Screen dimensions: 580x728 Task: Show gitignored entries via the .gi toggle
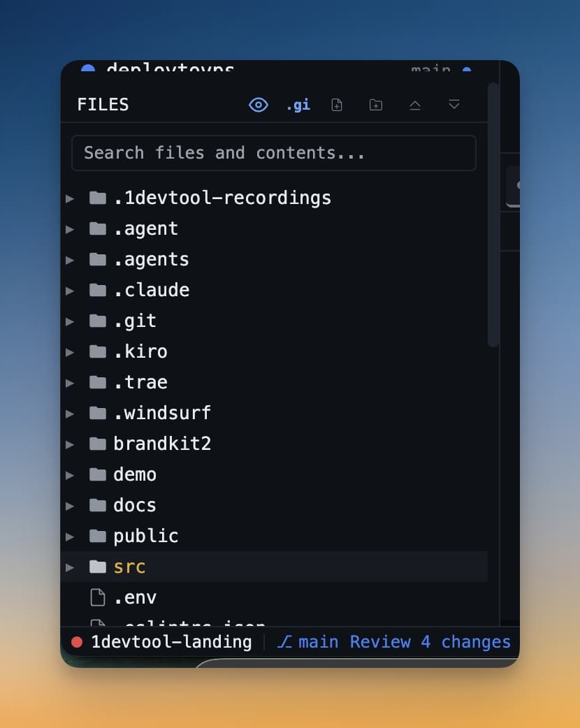[x=298, y=105]
